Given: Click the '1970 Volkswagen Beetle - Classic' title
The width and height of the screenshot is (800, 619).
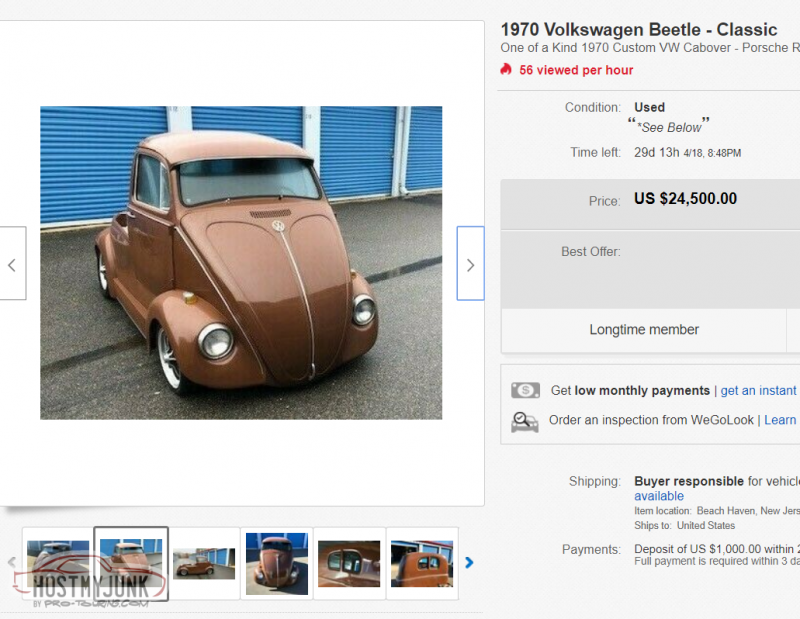Looking at the screenshot, I should (639, 29).
